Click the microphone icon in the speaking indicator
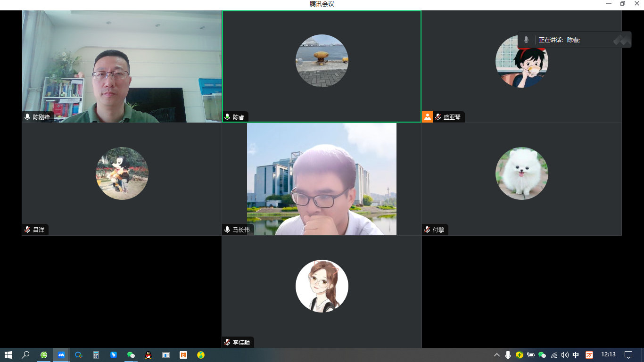644x362 pixels. tap(526, 40)
